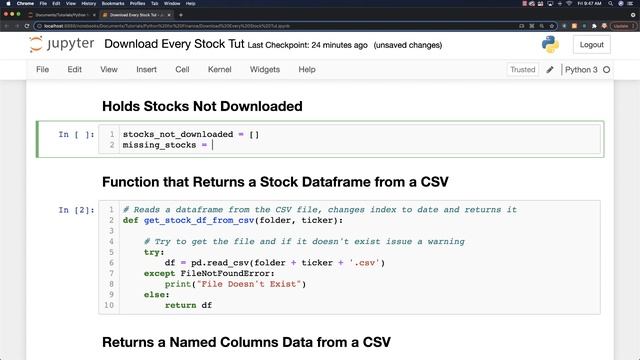The image size is (640, 360).
Task: Open the Extensions puzzle-piece icon
Action: click(x=594, y=26)
